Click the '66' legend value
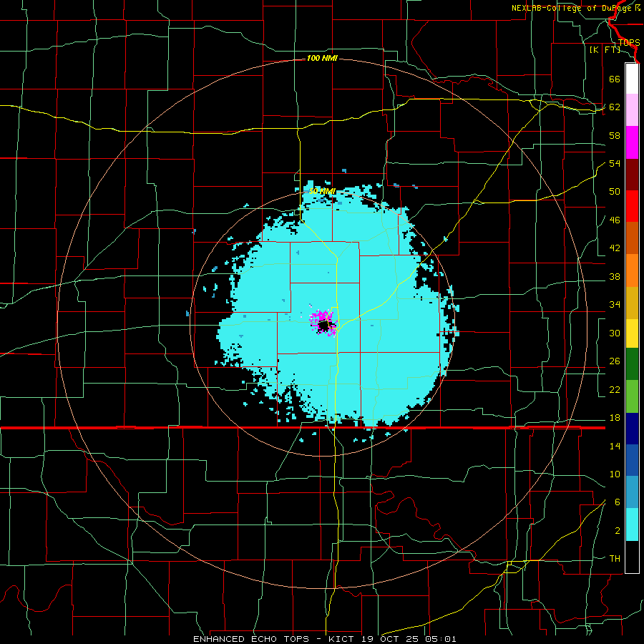 pos(615,79)
